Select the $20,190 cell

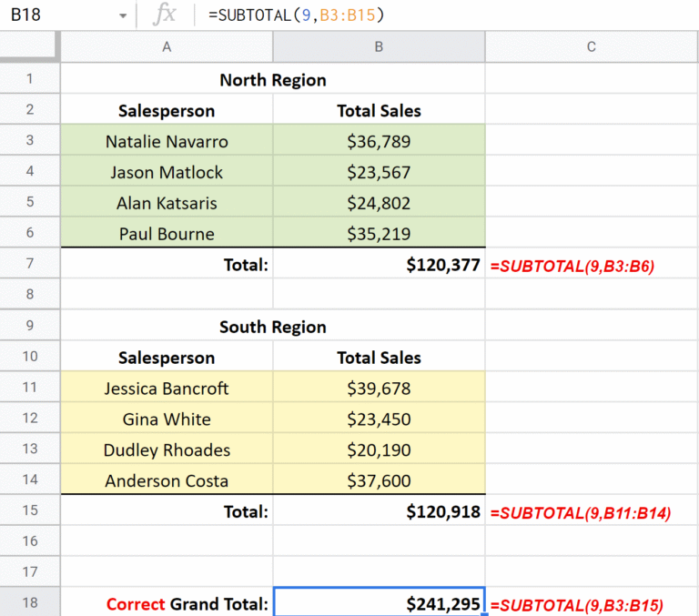379,449
